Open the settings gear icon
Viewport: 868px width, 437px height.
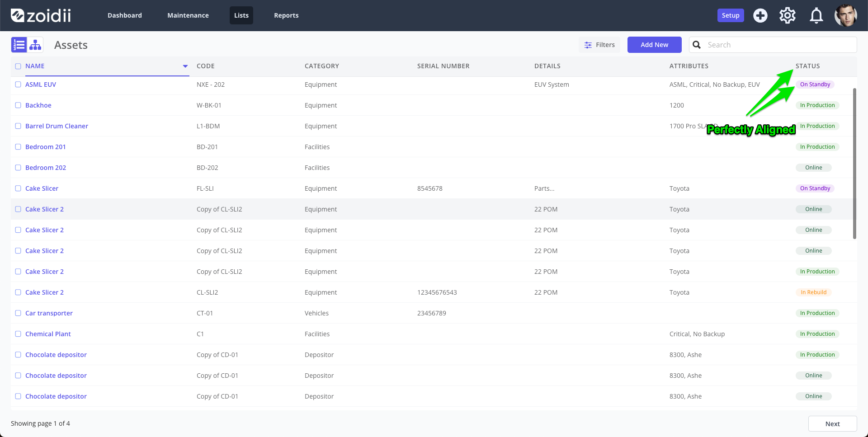point(788,15)
